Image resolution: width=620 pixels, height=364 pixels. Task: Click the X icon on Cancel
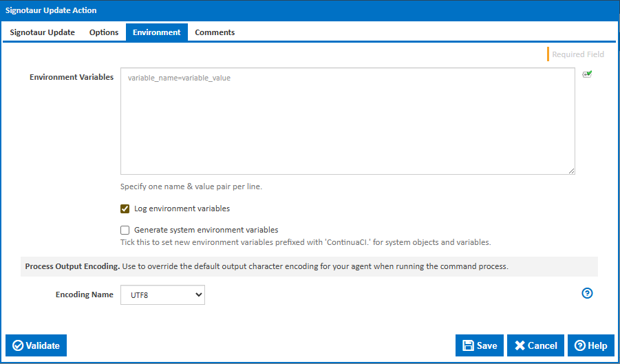pyautogui.click(x=520, y=345)
